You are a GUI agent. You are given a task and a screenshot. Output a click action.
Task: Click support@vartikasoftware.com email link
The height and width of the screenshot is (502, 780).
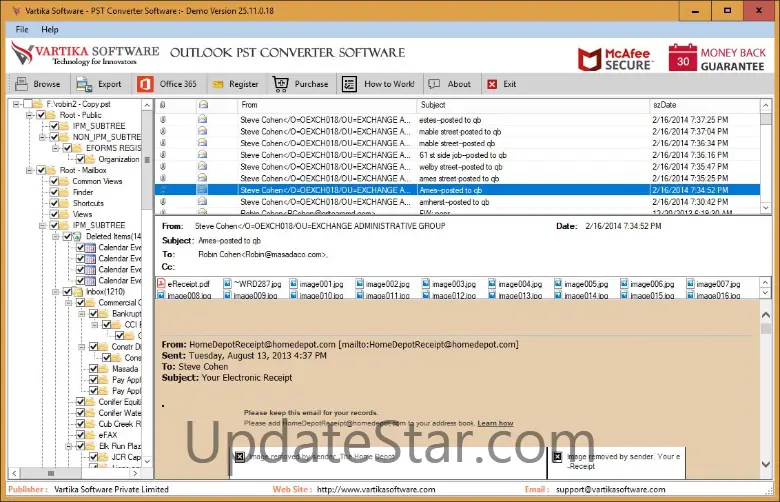[610, 490]
